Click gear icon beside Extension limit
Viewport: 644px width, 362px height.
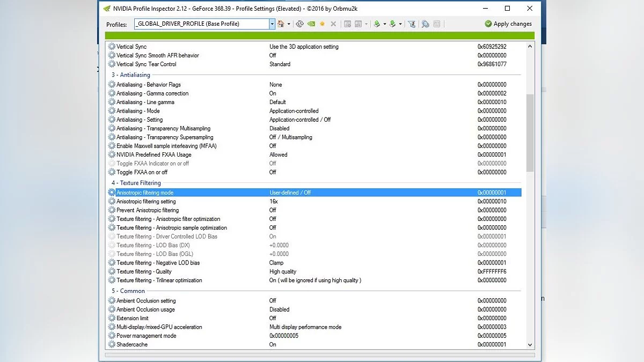coord(112,318)
